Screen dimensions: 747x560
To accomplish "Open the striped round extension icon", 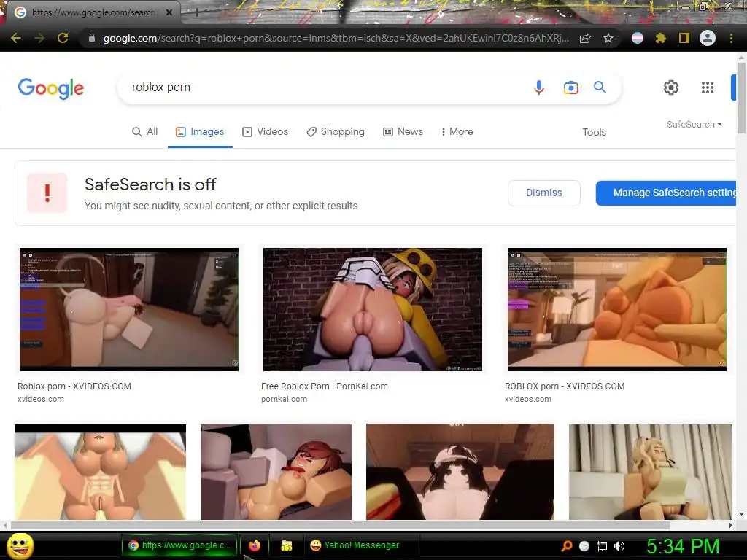I will click(x=638, y=38).
